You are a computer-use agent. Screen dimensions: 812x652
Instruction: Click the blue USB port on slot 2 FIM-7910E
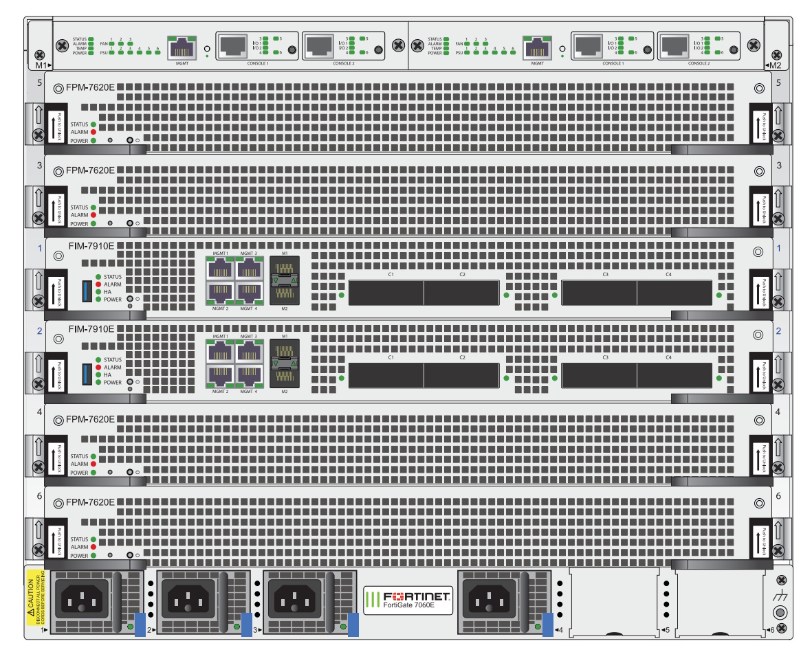(87, 374)
